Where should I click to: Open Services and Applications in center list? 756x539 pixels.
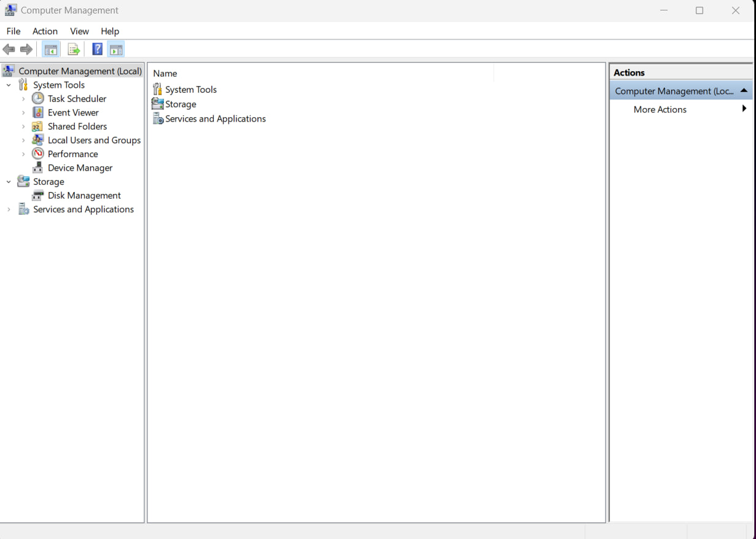point(215,119)
